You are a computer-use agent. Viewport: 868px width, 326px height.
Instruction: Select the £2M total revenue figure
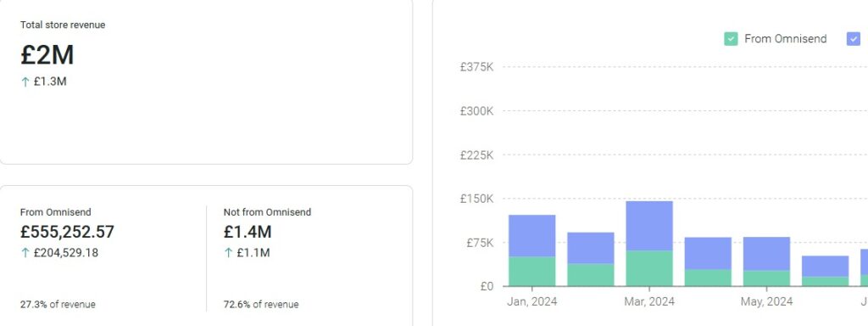pyautogui.click(x=47, y=55)
